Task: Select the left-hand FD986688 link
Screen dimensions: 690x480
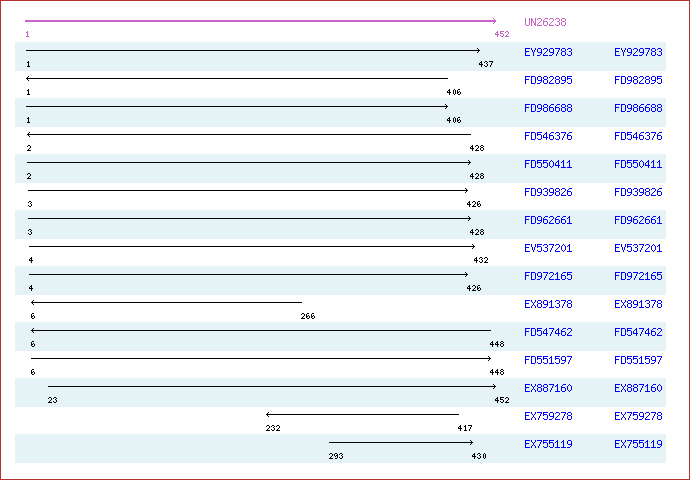Action: tap(548, 108)
